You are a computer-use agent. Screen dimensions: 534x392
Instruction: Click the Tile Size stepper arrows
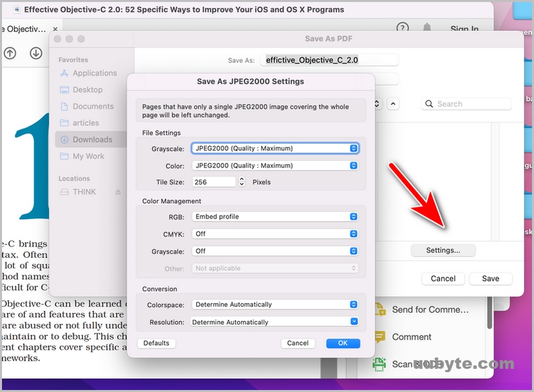242,182
